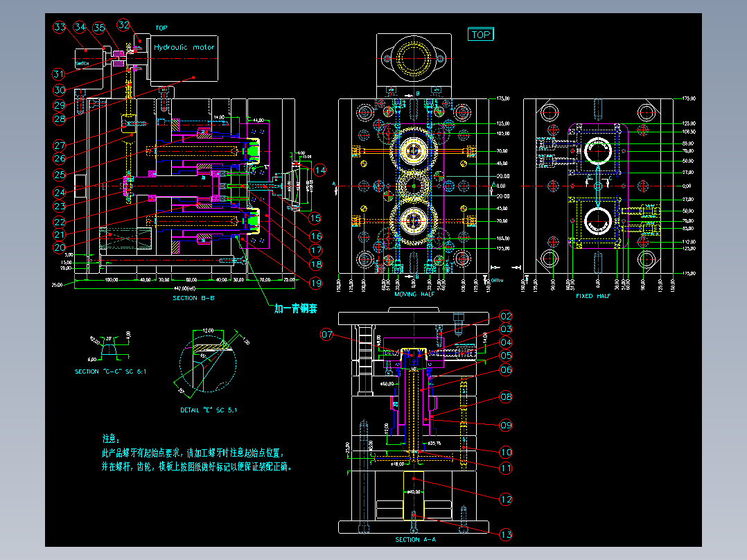
Task: Pick part balloon 26
Action: tap(60, 158)
